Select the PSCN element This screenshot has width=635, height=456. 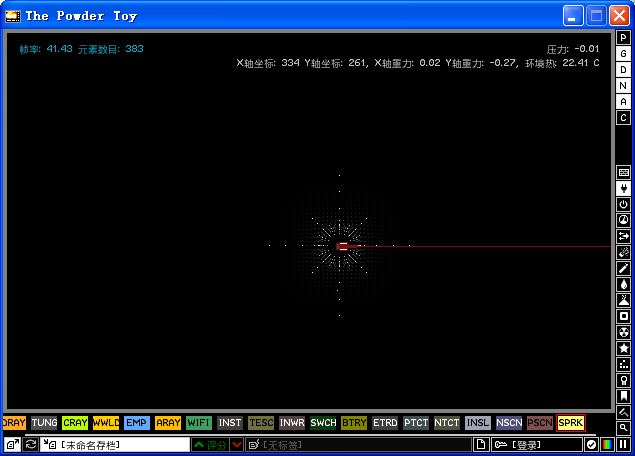pyautogui.click(x=540, y=423)
